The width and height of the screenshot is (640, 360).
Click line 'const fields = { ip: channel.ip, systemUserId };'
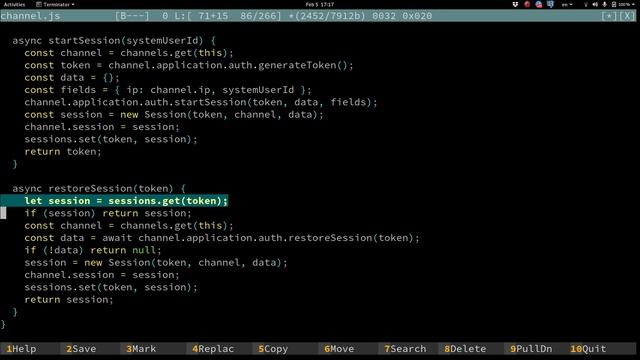pos(168,90)
